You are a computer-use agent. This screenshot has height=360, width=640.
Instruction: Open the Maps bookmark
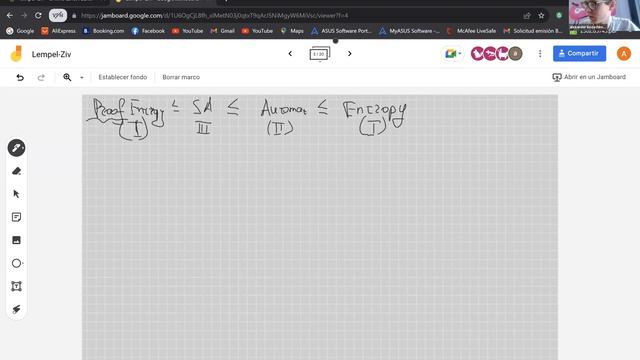(292, 31)
